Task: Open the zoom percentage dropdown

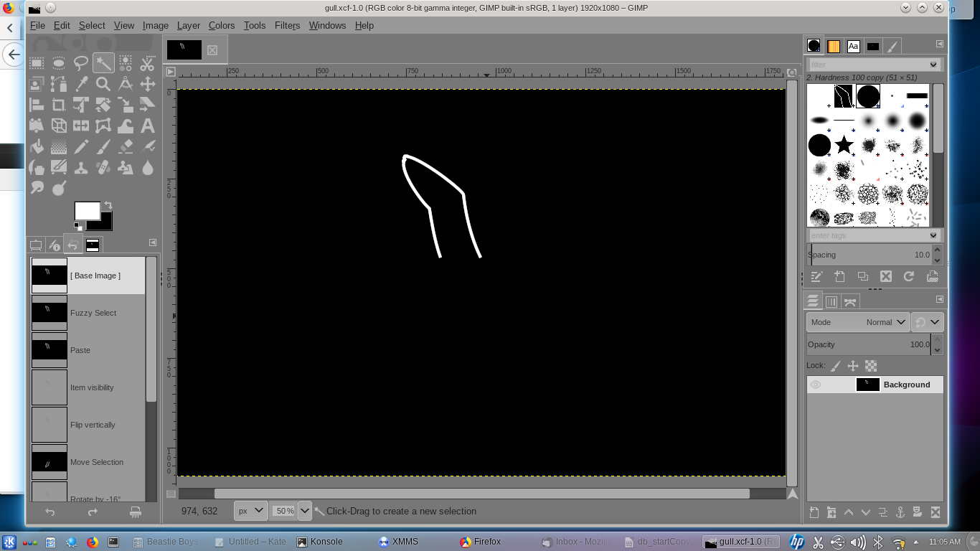Action: pyautogui.click(x=305, y=511)
